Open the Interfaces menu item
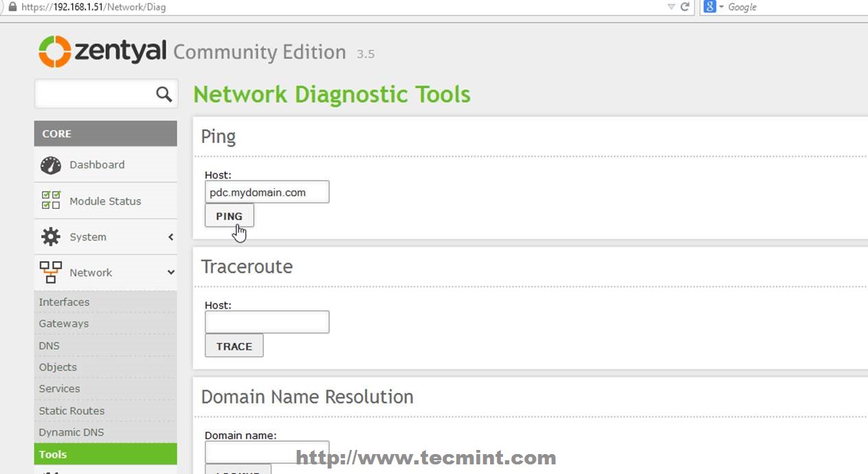 click(x=64, y=302)
